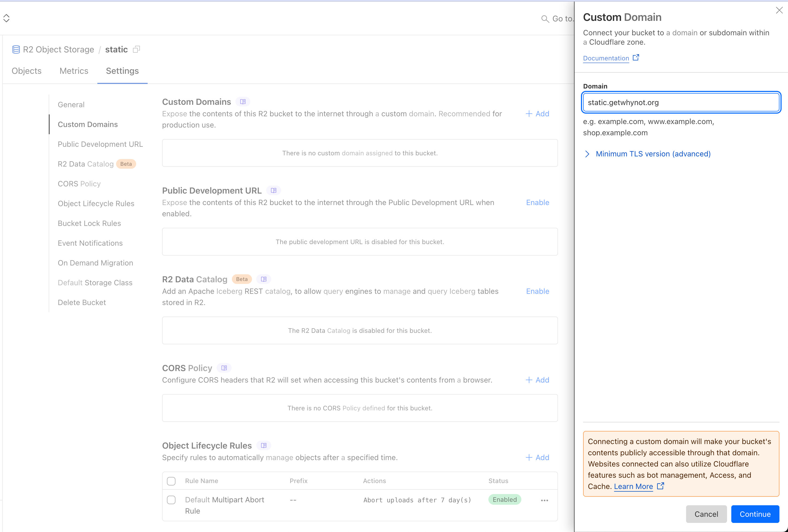Open Object Lifecycle Rules docs icon
The width and height of the screenshot is (788, 532).
coord(264,446)
